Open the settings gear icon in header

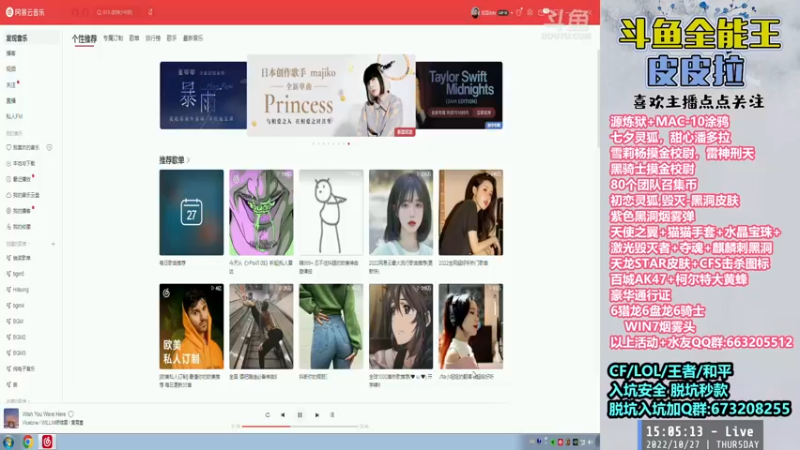point(530,12)
